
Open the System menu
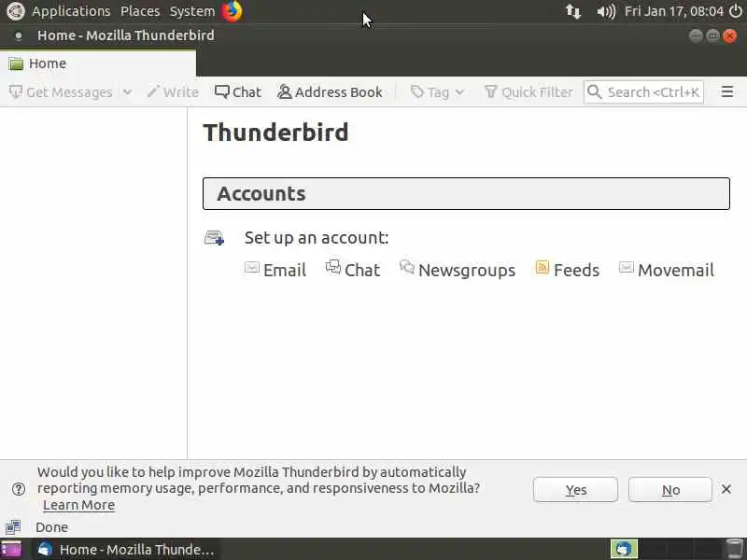click(192, 11)
